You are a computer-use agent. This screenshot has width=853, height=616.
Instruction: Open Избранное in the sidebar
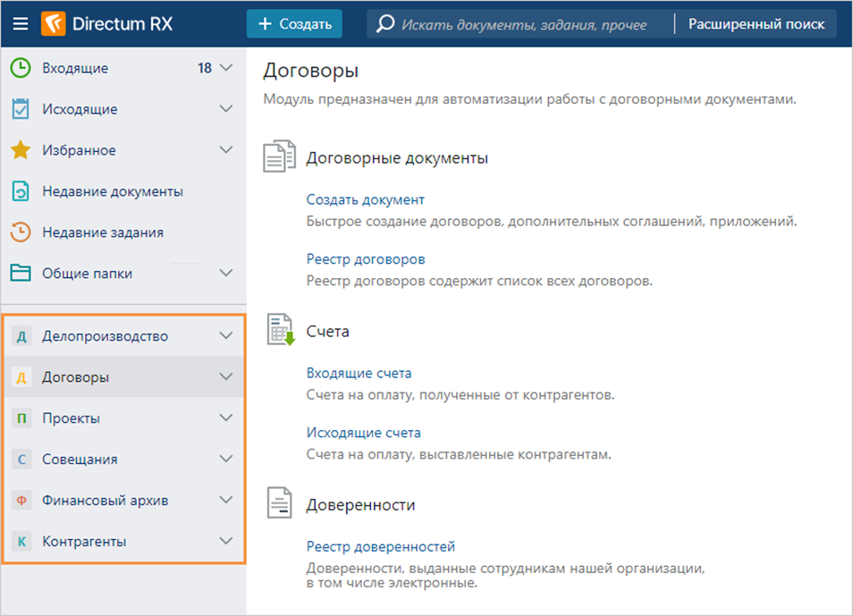[x=79, y=150]
